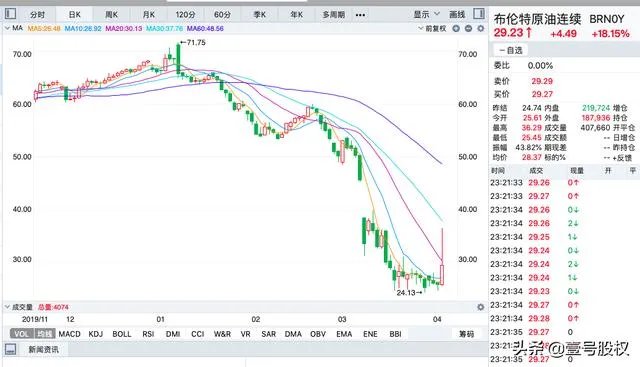Select the DMI indicator
Screen dimensions: 640x367
point(173,334)
